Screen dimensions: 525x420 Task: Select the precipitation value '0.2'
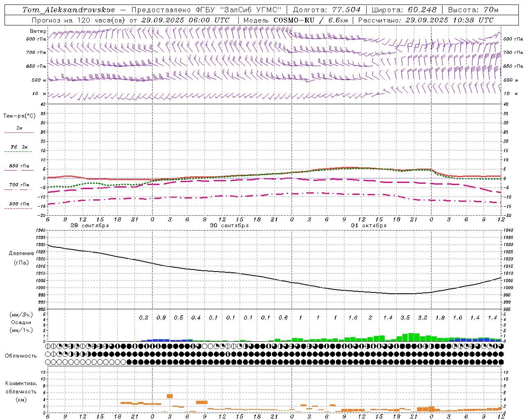(x=144, y=318)
